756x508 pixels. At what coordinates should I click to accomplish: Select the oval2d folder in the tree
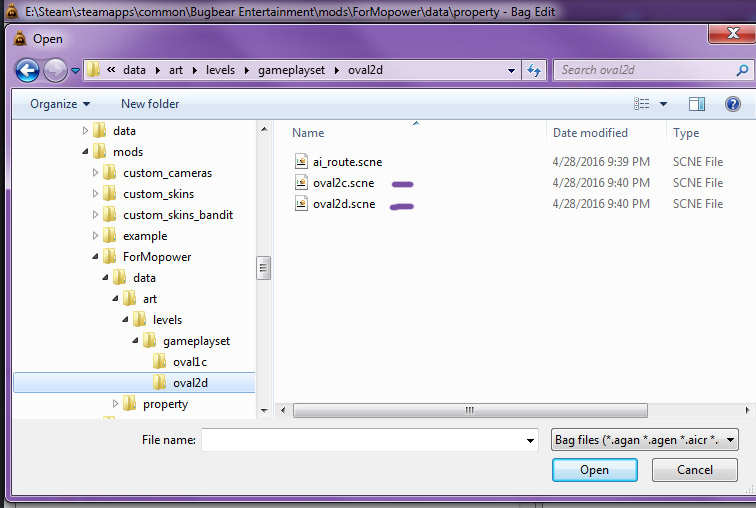click(190, 383)
